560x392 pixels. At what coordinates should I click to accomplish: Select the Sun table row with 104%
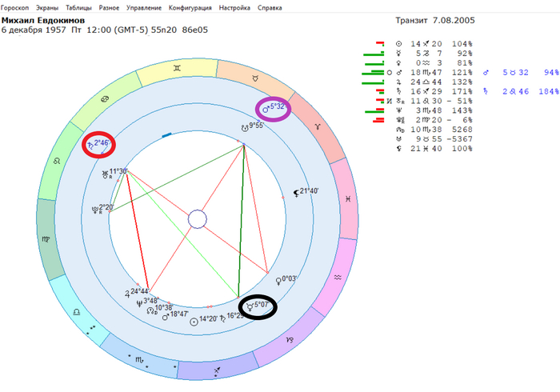[434, 44]
